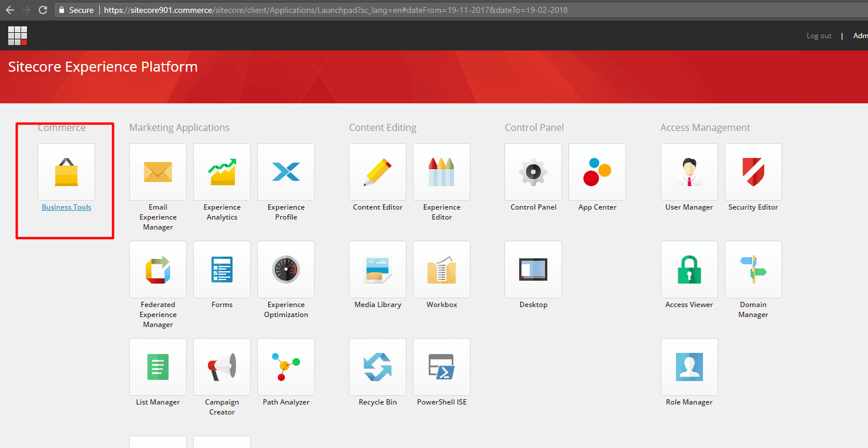The image size is (868, 448).
Task: Open the Access Viewer padlock icon
Action: click(689, 270)
